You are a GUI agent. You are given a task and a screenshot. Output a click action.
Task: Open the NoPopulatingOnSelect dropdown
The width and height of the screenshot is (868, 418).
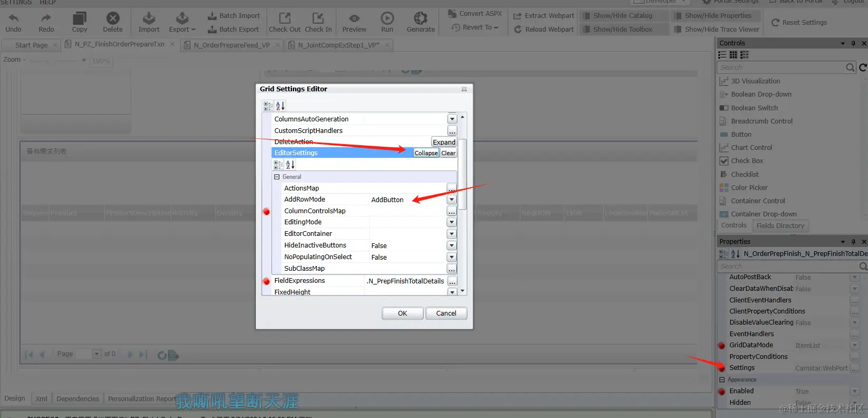tap(451, 257)
